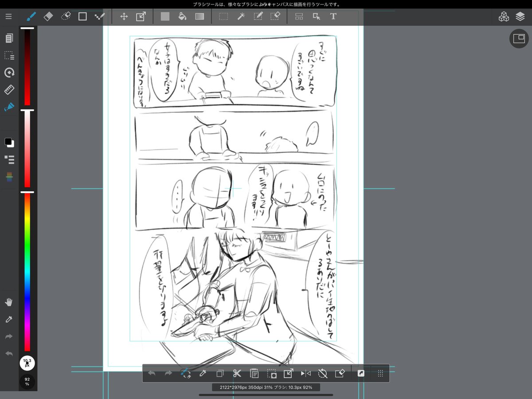Select the Transform tool in top toolbar
Screen dimensions: 532x399
(x=141, y=17)
